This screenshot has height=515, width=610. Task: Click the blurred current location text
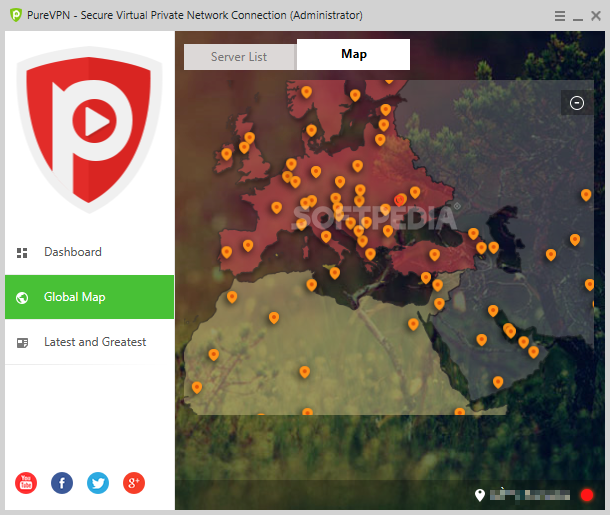[x=529, y=495]
